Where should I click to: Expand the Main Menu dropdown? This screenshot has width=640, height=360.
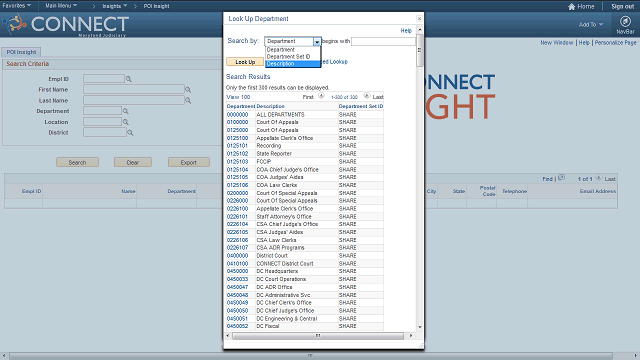(x=61, y=6)
